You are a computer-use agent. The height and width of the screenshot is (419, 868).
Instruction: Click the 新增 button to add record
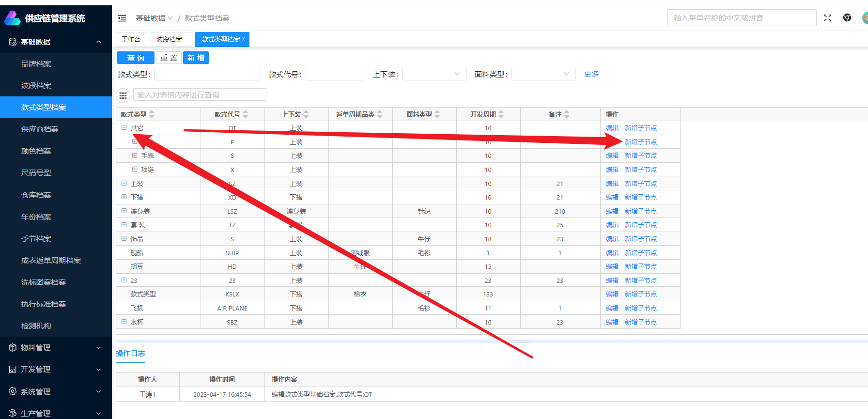(196, 58)
